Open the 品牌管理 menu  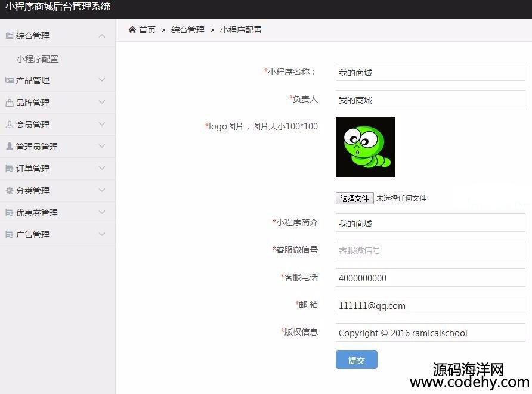(x=58, y=103)
